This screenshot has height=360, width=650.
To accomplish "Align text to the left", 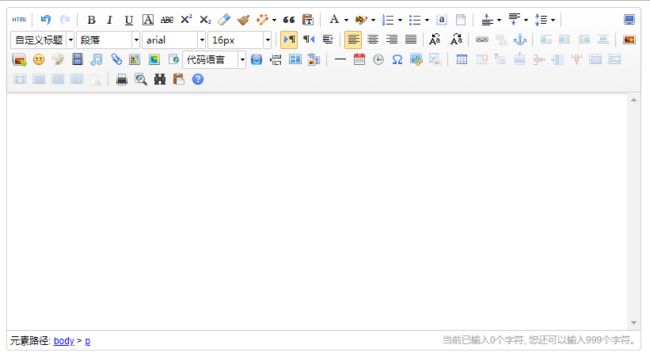I will click(x=353, y=40).
